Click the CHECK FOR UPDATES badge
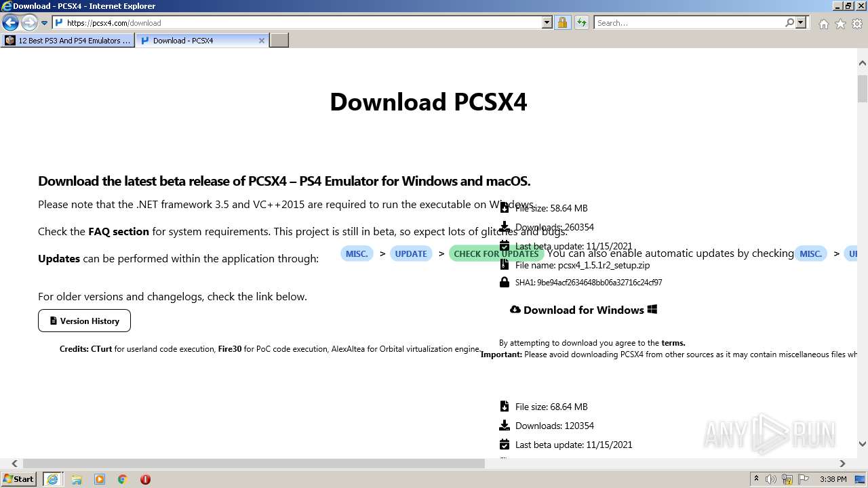 pyautogui.click(x=496, y=253)
